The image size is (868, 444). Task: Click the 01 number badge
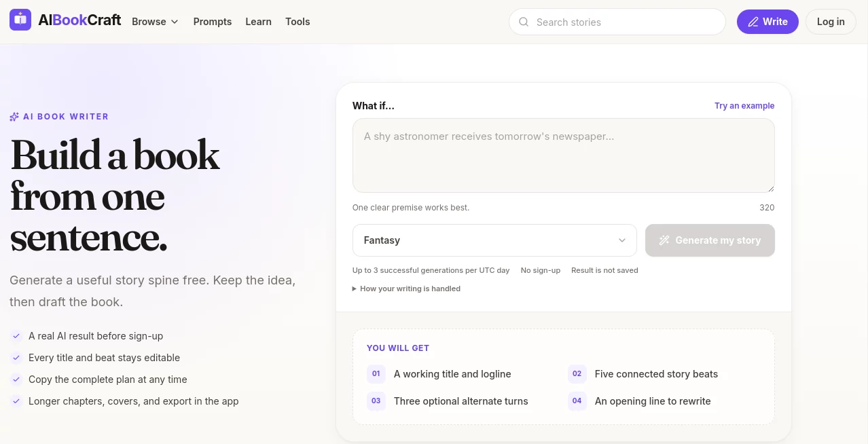(x=376, y=374)
